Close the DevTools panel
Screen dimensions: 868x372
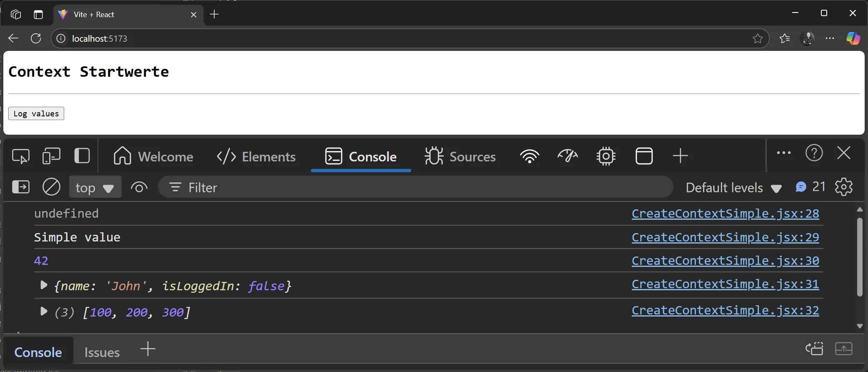pyautogui.click(x=844, y=153)
